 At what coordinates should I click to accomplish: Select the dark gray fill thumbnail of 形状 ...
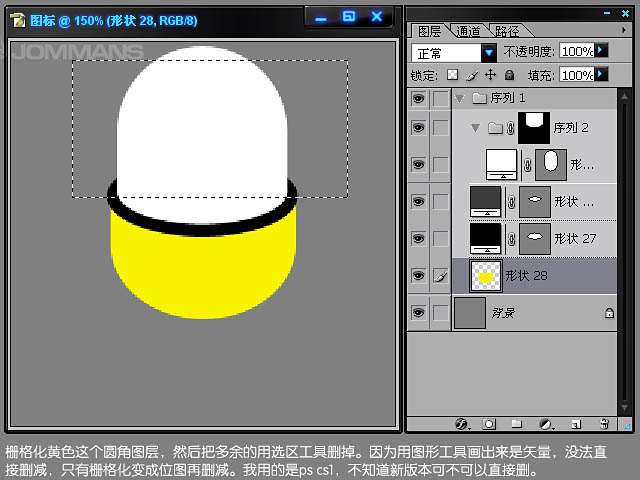click(485, 202)
